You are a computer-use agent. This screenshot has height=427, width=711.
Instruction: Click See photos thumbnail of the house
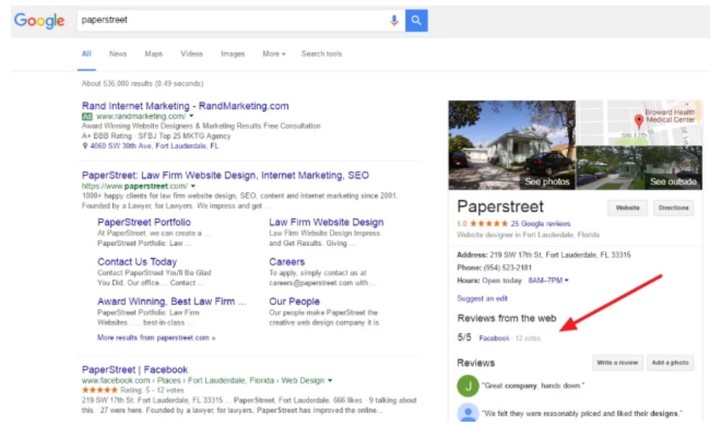[x=512, y=145]
